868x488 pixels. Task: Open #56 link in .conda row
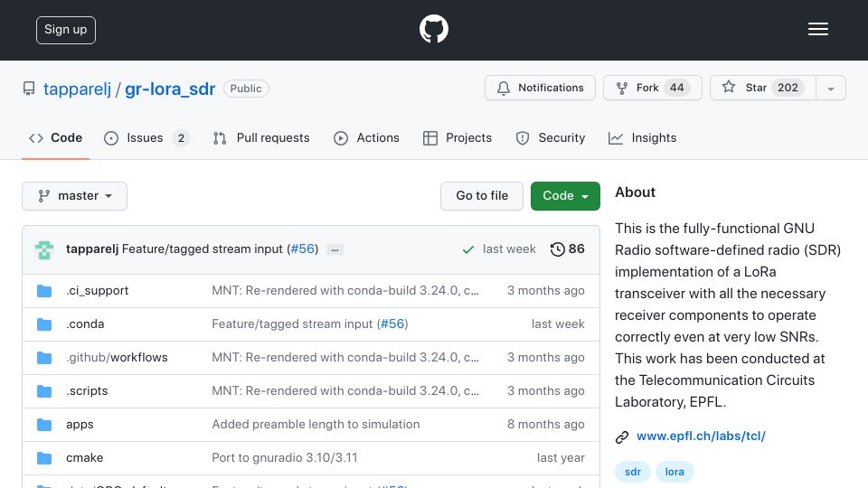pyautogui.click(x=392, y=324)
